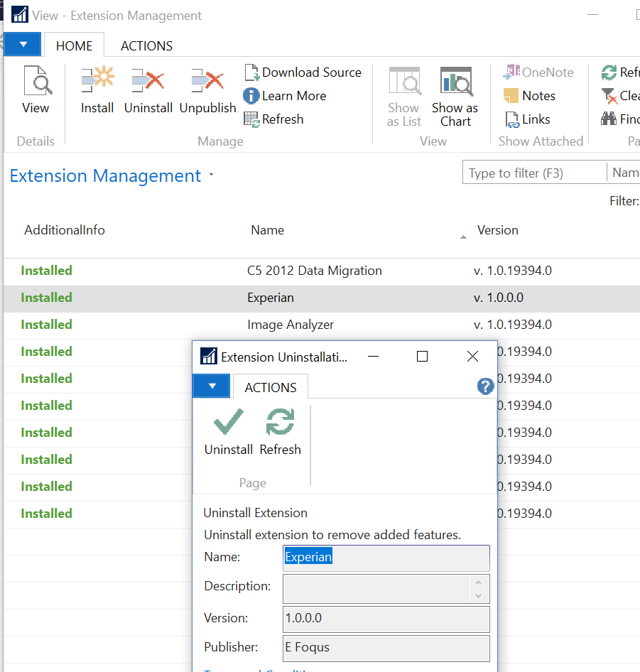Click the green checkmark Uninstall icon in the dialog
The height and width of the screenshot is (672, 640).
click(x=229, y=422)
